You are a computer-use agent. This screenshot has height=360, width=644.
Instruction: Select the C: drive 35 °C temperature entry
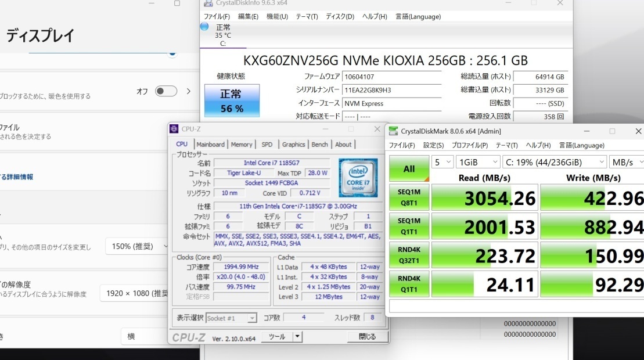[x=223, y=35]
